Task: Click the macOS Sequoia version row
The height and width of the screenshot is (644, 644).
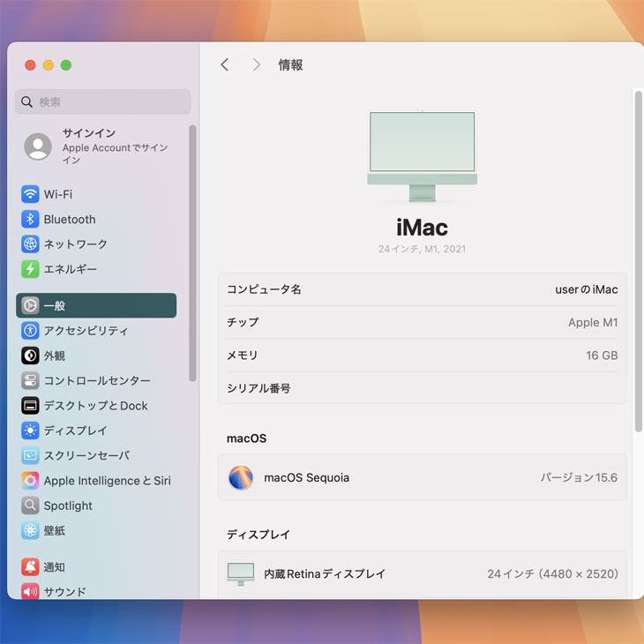Action: click(x=422, y=477)
